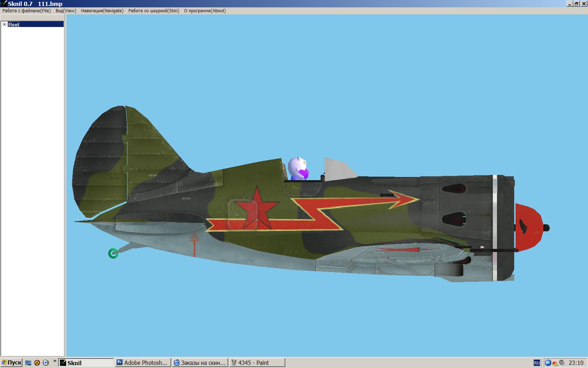The height and width of the screenshot is (368, 588).
Task: Click the I-16 aircraft model in the viewport
Action: [311, 194]
